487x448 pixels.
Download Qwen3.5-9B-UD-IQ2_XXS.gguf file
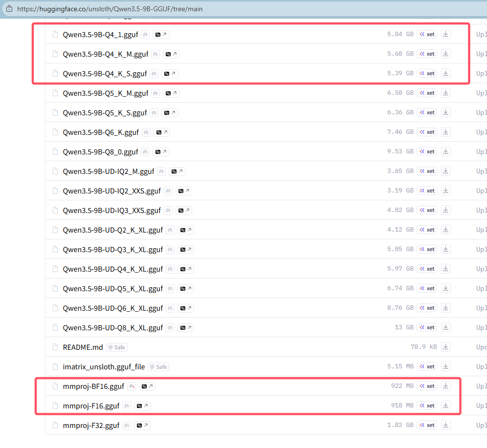click(445, 191)
